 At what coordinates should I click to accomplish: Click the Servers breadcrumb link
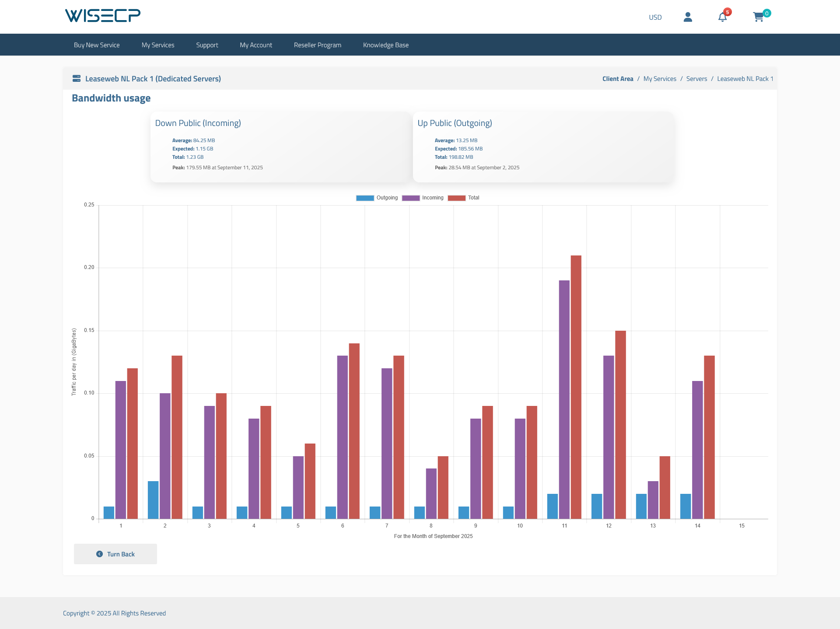[696, 79]
